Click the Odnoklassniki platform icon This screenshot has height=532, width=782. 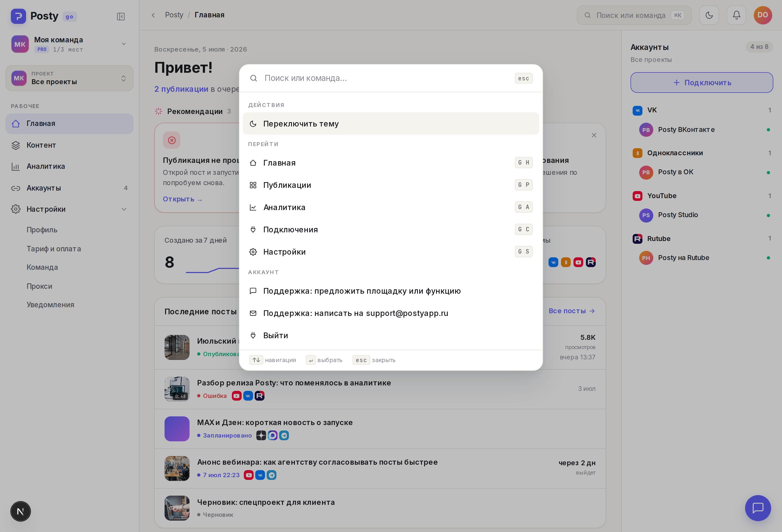click(637, 153)
